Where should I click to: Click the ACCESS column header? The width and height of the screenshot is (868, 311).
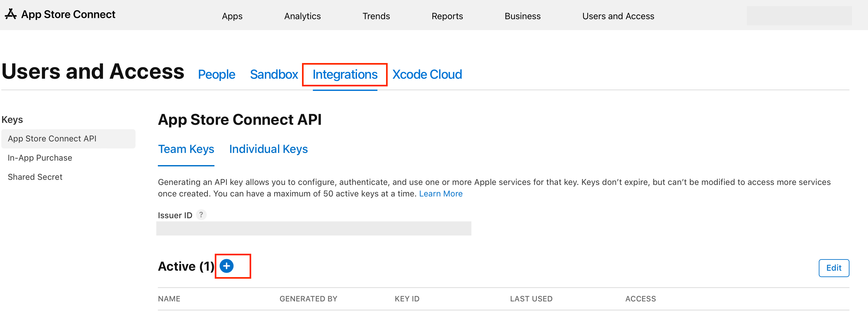640,299
